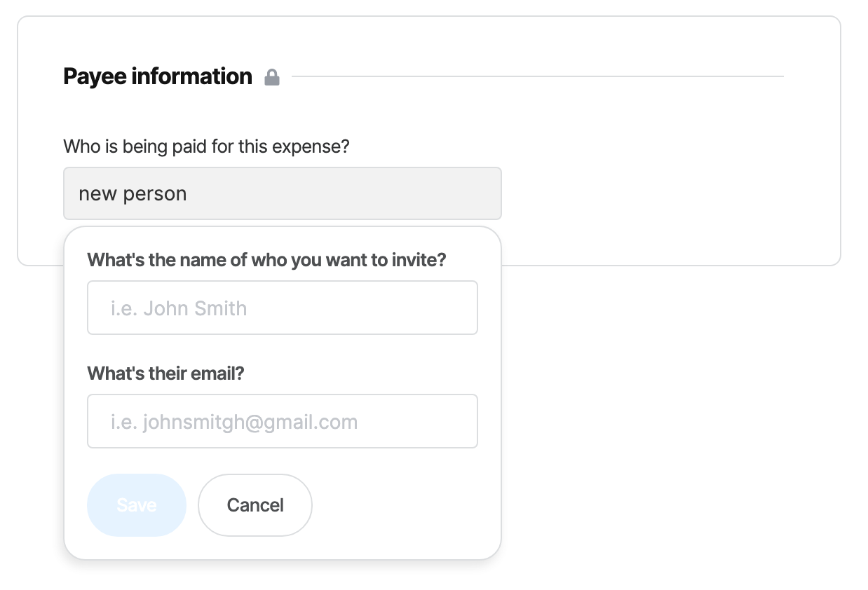Click the padlock symbol in the section header
Screen dimensions: 868x590
tap(272, 77)
